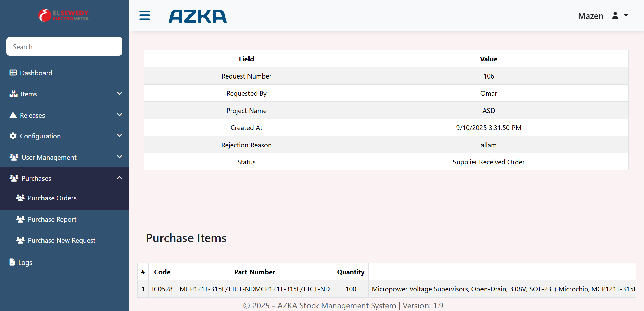This screenshot has height=311, width=644.
Task: Click the Elsewedy Electrometer logo
Action: tap(64, 15)
